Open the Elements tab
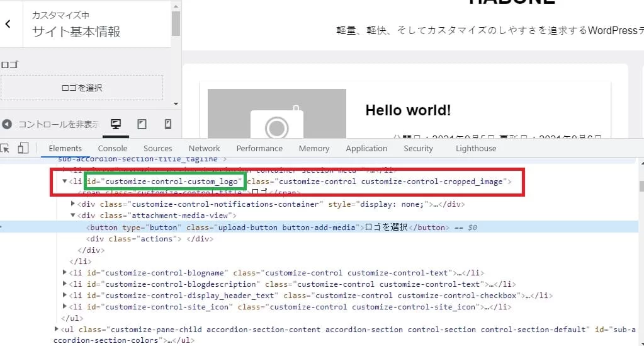The width and height of the screenshot is (644, 346). click(65, 149)
